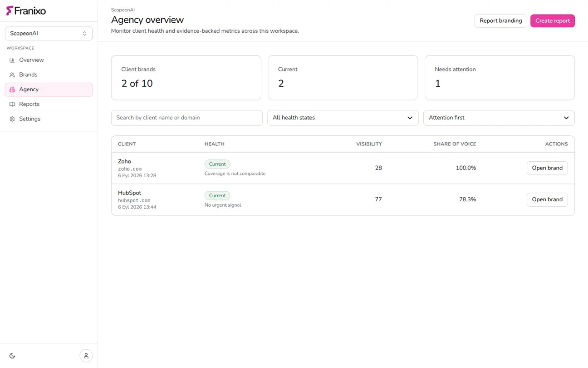Screen dimensions: 588x368
Task: Click the No urgent signal note
Action: pos(223,205)
